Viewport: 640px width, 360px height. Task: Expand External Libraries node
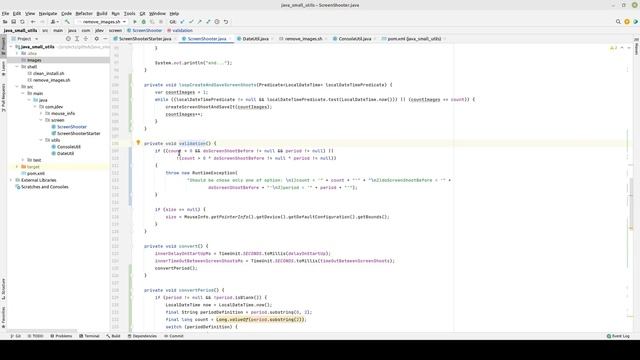coord(11,180)
